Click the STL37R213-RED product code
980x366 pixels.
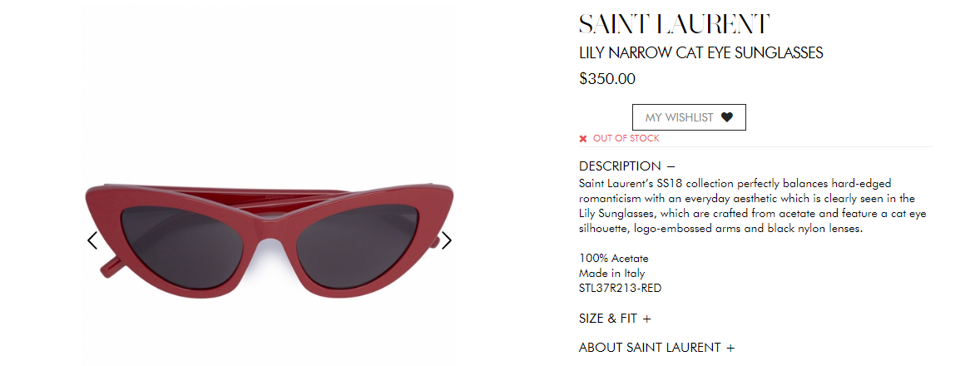[620, 289]
